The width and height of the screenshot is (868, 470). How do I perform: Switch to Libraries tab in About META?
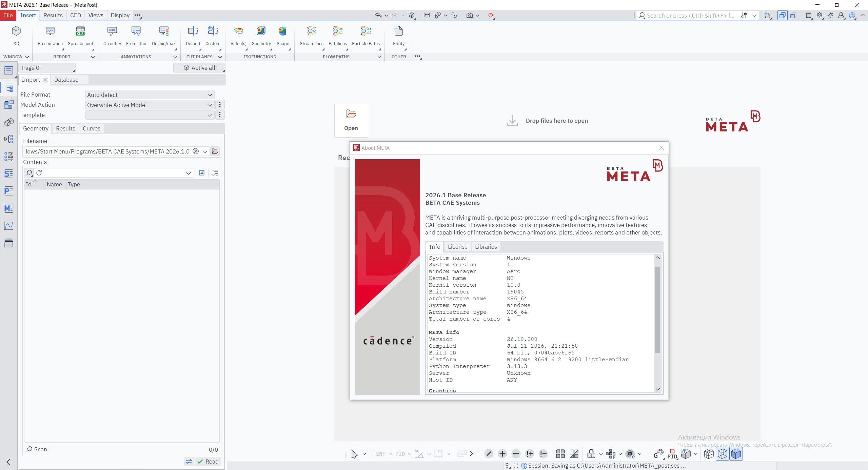point(486,247)
